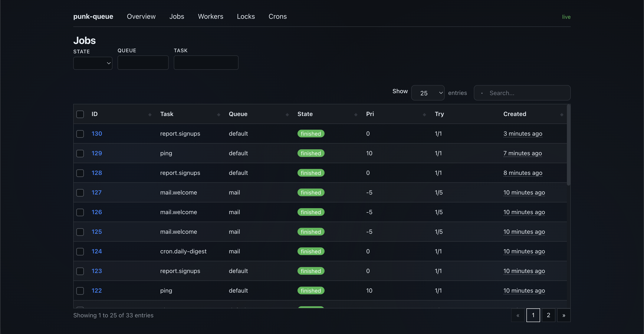Click 'Showing 1 to 25 of 33 entries'

click(x=113, y=315)
